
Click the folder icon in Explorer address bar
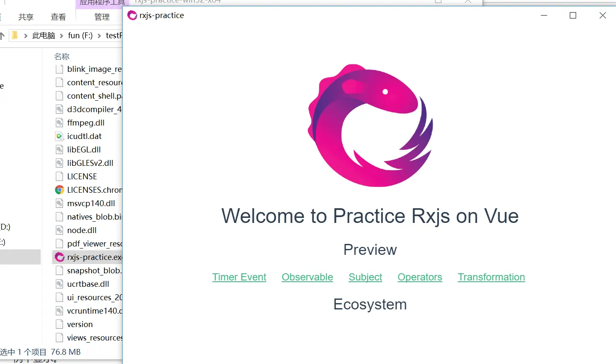(x=14, y=35)
